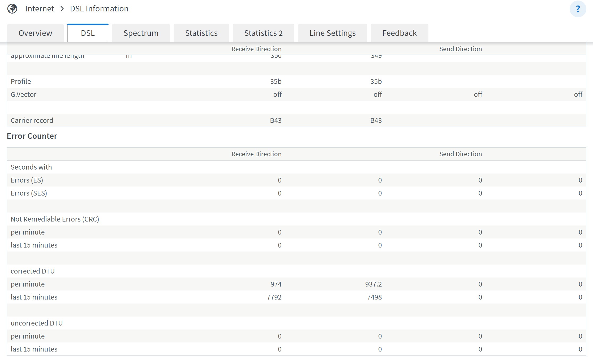
Task: Click the Profile row label
Action: [x=21, y=81]
